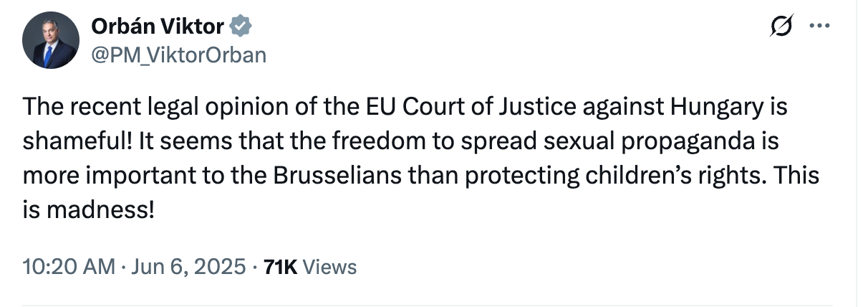Click the display name Orbán Viktor
Image resolution: width=868 pixels, height=307 pixels.
tap(158, 27)
